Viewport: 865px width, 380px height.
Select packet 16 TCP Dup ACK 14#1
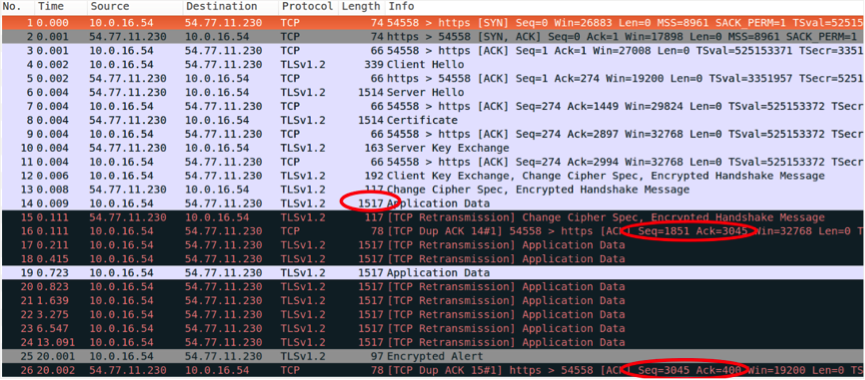click(x=432, y=231)
